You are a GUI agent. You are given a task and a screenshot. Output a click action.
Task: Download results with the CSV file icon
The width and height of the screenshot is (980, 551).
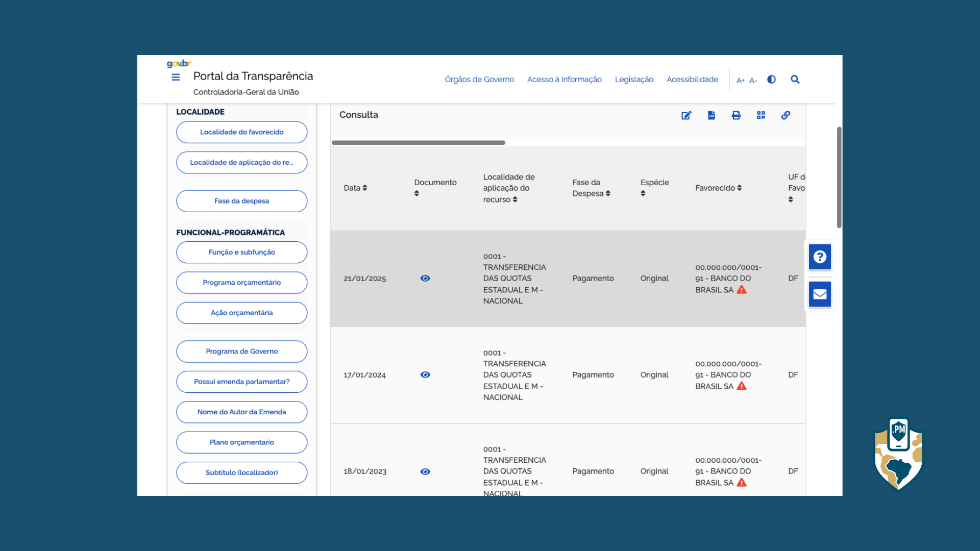click(x=711, y=115)
